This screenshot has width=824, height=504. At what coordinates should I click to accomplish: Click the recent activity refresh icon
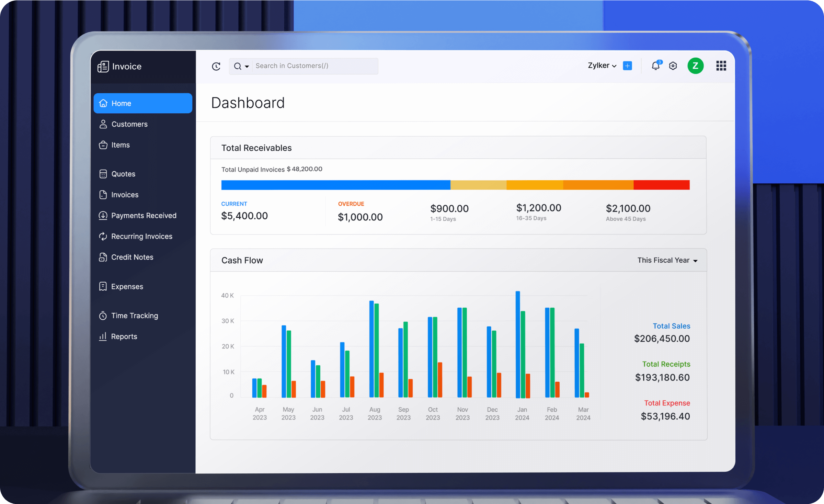216,66
